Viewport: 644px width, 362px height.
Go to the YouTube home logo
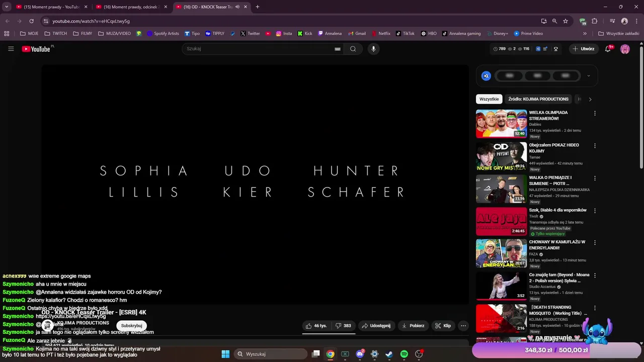(36, 49)
